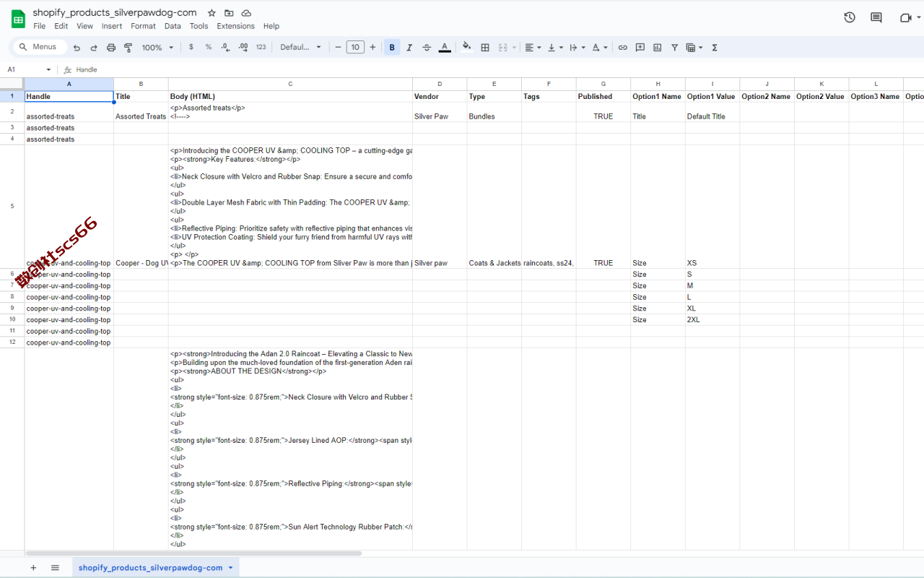The width and height of the screenshot is (924, 578).
Task: Open more number formats 123 menu
Action: coord(261,47)
